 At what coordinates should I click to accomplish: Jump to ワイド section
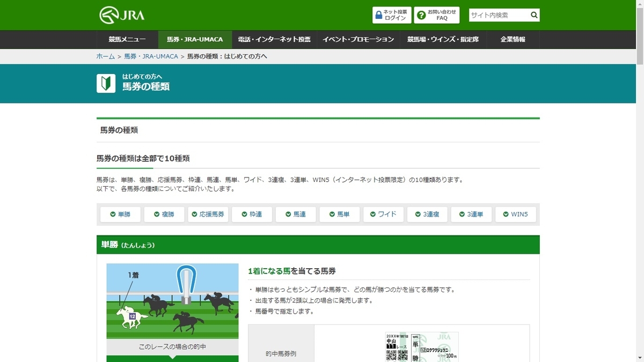click(384, 215)
